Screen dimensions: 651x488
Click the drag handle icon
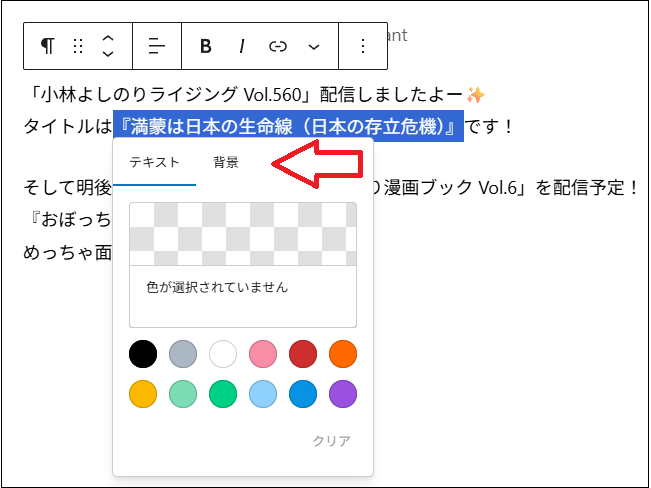coord(78,46)
